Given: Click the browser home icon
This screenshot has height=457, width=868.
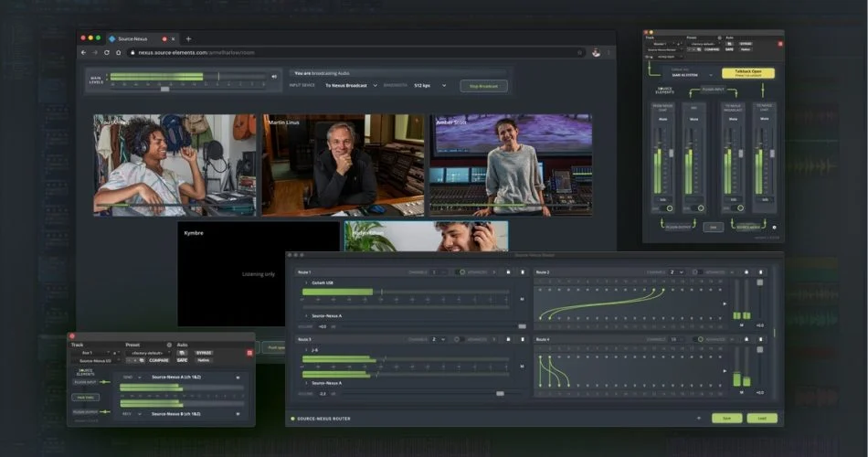Looking at the screenshot, I should (119, 53).
